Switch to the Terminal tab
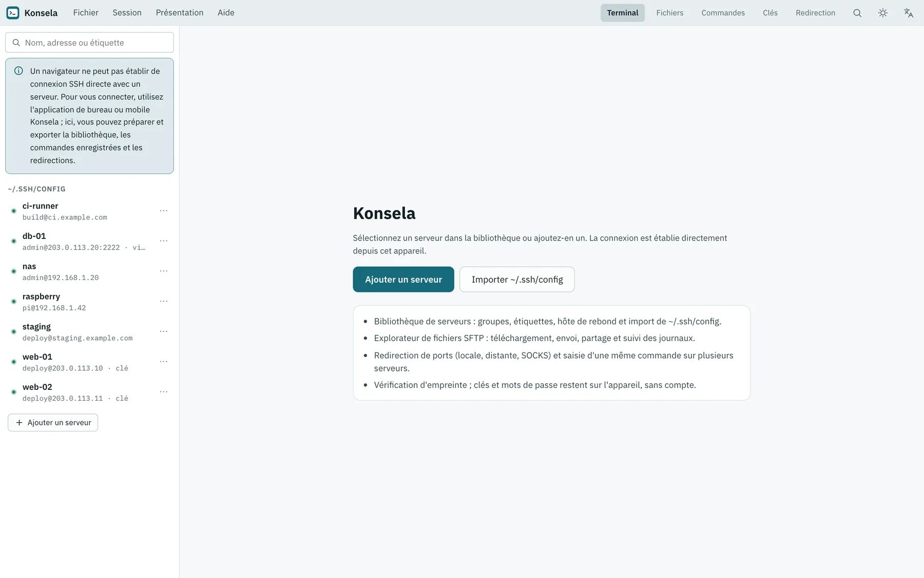The image size is (924, 578). pyautogui.click(x=623, y=13)
